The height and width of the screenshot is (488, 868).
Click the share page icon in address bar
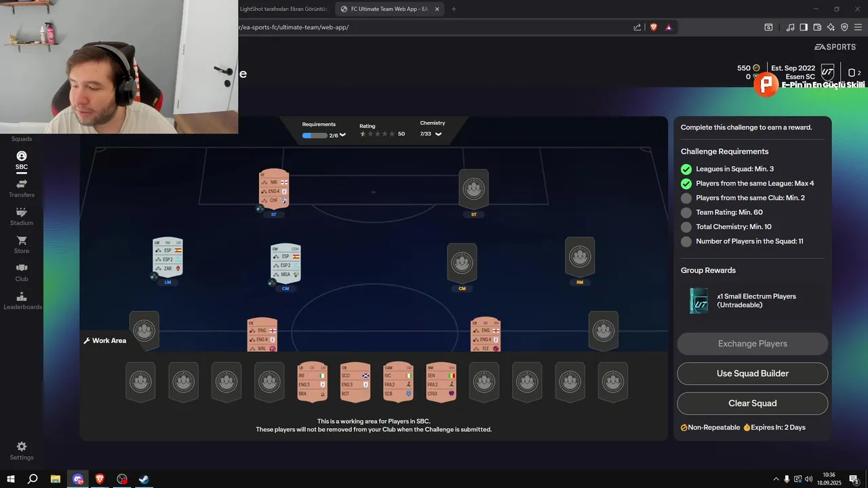(x=637, y=27)
